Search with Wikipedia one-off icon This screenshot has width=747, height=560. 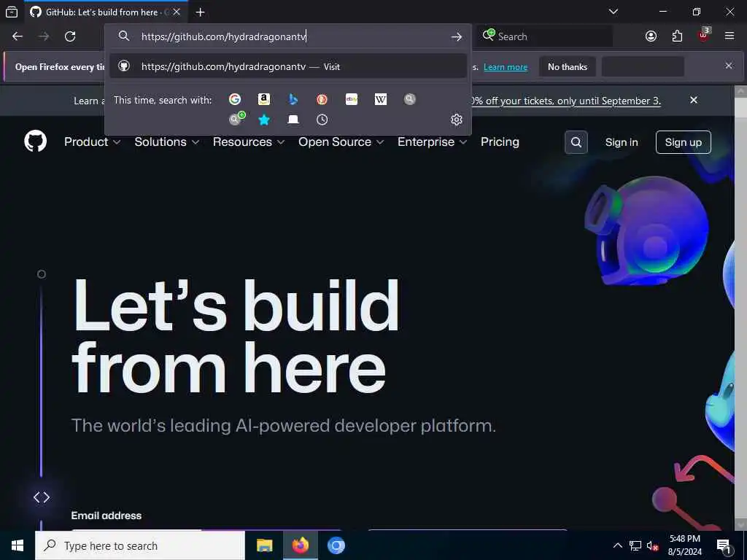coord(381,99)
